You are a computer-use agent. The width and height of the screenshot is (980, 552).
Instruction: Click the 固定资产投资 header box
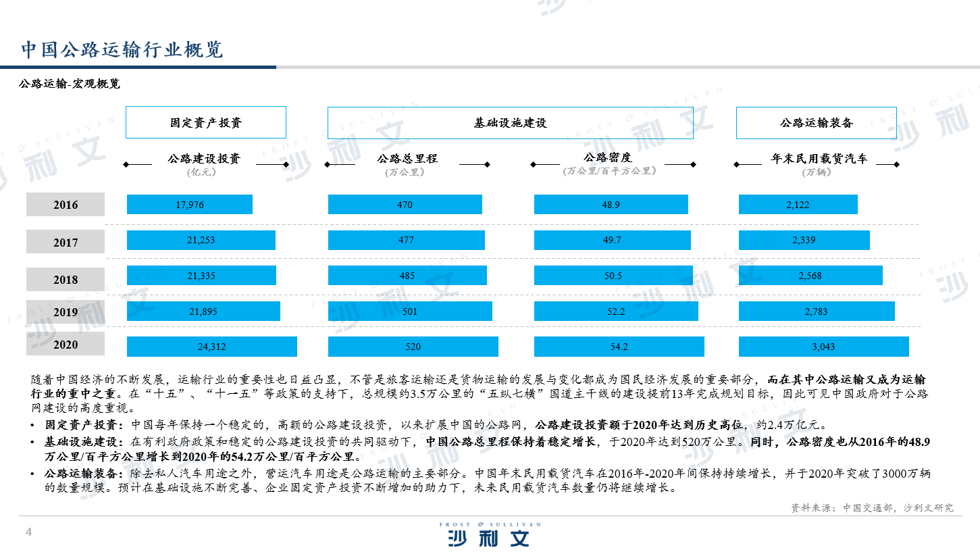(x=206, y=122)
